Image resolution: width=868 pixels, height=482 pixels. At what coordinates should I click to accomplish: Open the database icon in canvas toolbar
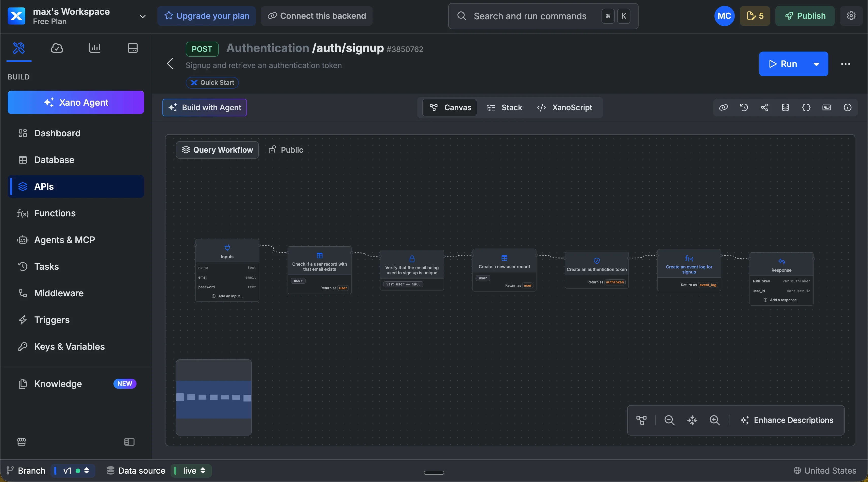[x=785, y=107]
